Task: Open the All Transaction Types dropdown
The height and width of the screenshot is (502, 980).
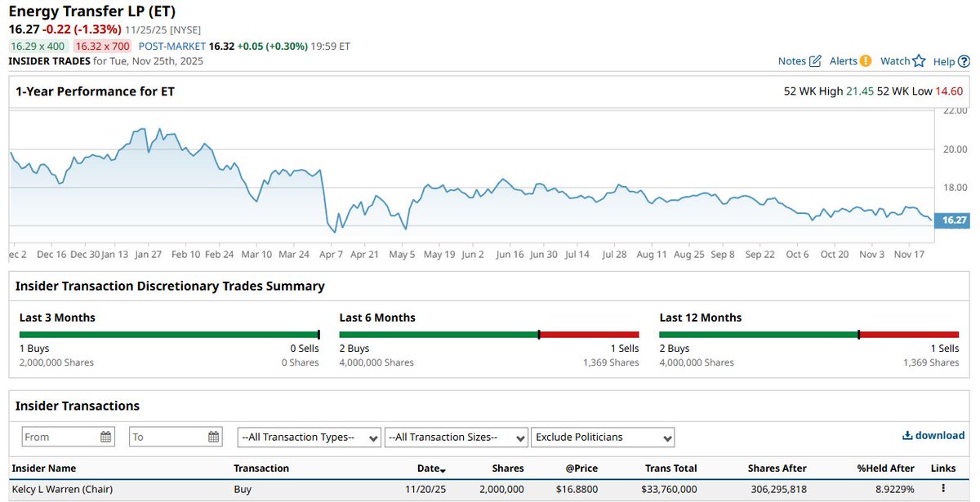Action: click(309, 436)
